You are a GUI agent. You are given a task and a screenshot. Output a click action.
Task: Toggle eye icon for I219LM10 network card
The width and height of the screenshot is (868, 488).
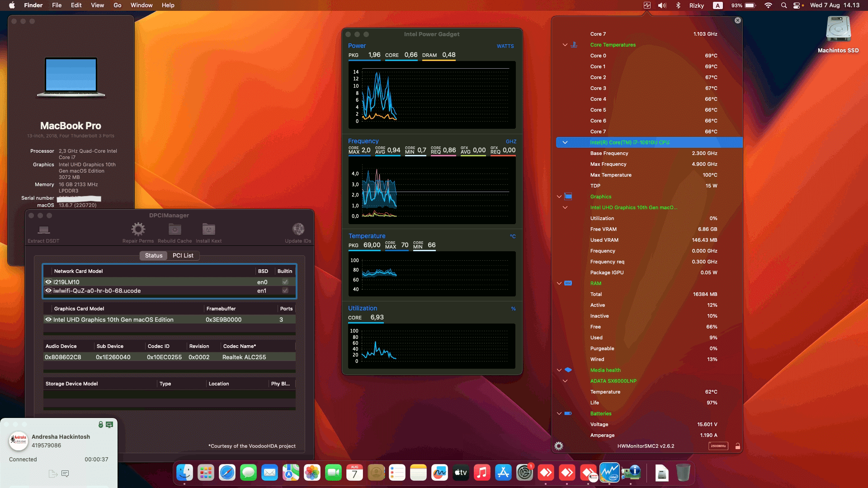[48, 282]
